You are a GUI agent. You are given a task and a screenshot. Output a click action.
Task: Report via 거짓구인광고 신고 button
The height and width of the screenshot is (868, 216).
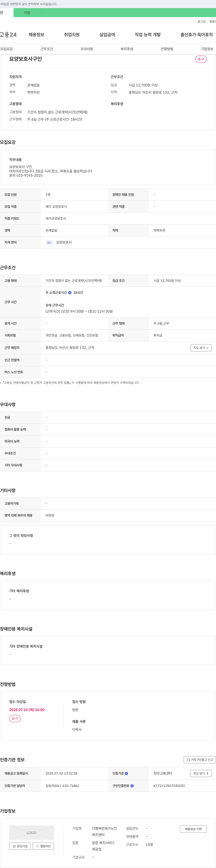(200, 759)
